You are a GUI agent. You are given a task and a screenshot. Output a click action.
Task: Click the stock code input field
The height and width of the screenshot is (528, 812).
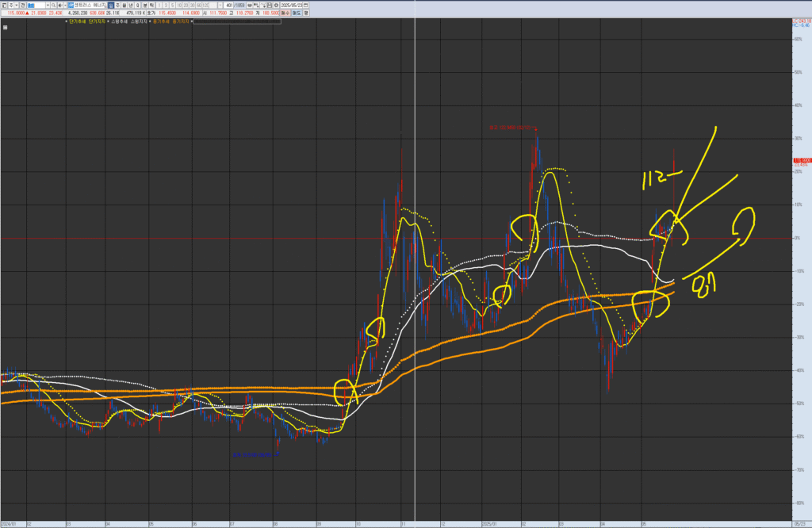(x=36, y=6)
